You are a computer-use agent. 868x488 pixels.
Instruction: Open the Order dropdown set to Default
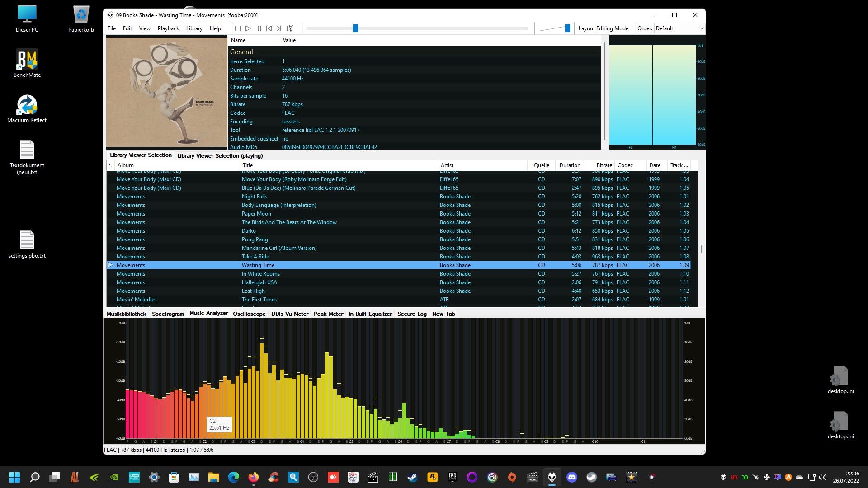pos(679,28)
